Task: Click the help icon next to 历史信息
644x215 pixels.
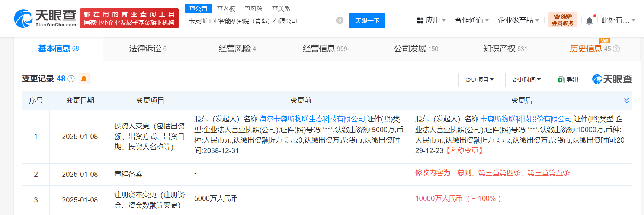Action: 616,49
